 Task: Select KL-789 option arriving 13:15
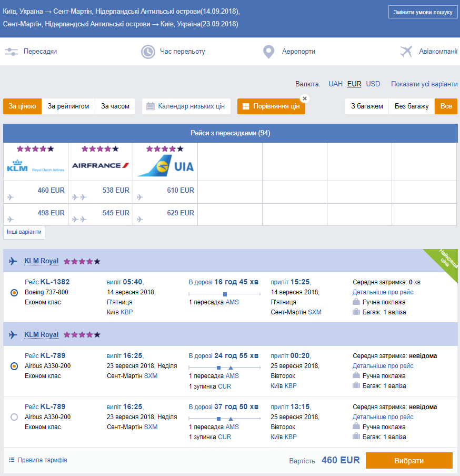(14, 417)
